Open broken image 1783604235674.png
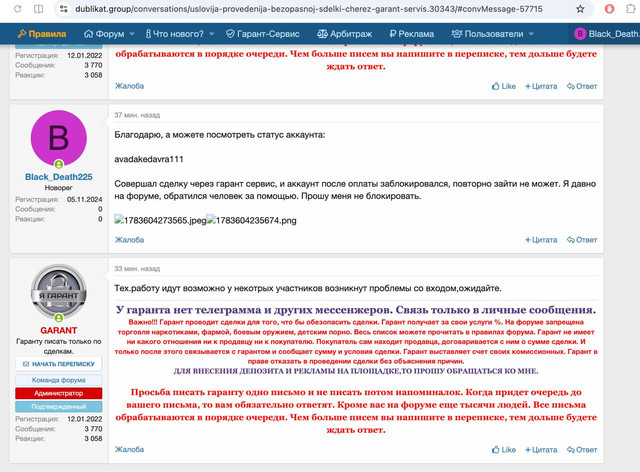Viewport: 640px width, 472px height. (251, 220)
